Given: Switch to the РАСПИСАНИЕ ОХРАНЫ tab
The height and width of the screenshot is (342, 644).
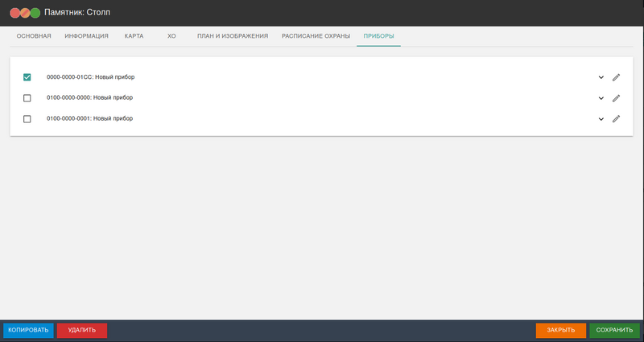Looking at the screenshot, I should (x=316, y=36).
